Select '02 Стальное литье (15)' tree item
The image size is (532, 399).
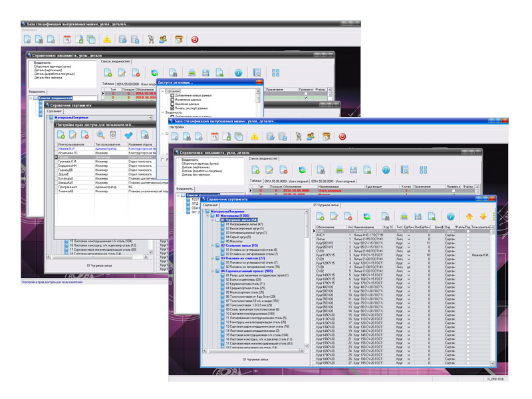click(x=239, y=245)
